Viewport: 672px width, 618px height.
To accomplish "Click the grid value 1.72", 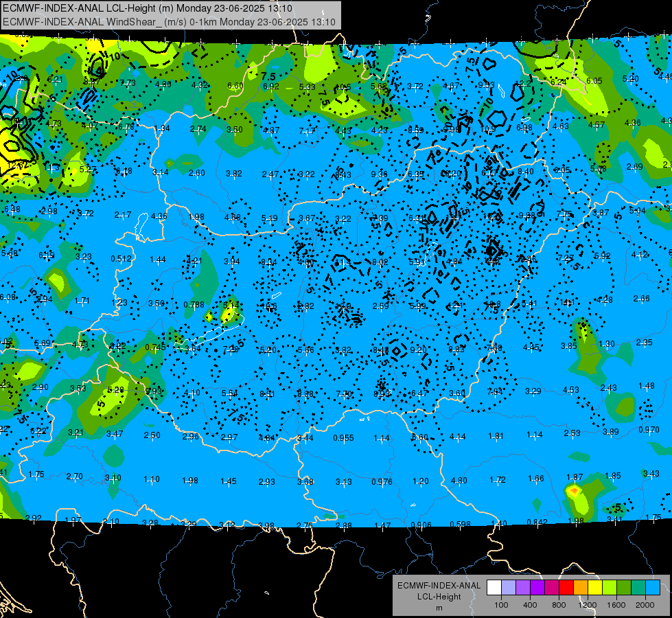I will pyautogui.click(x=498, y=479).
